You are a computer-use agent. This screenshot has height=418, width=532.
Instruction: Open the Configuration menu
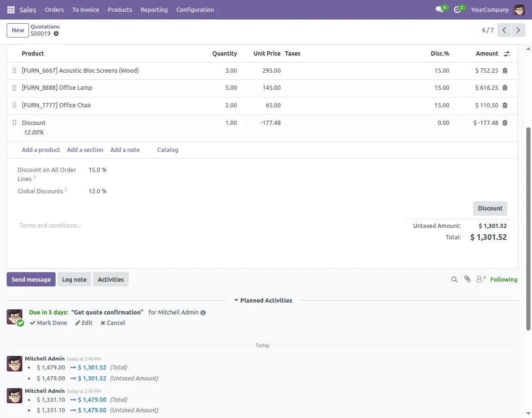click(x=195, y=9)
